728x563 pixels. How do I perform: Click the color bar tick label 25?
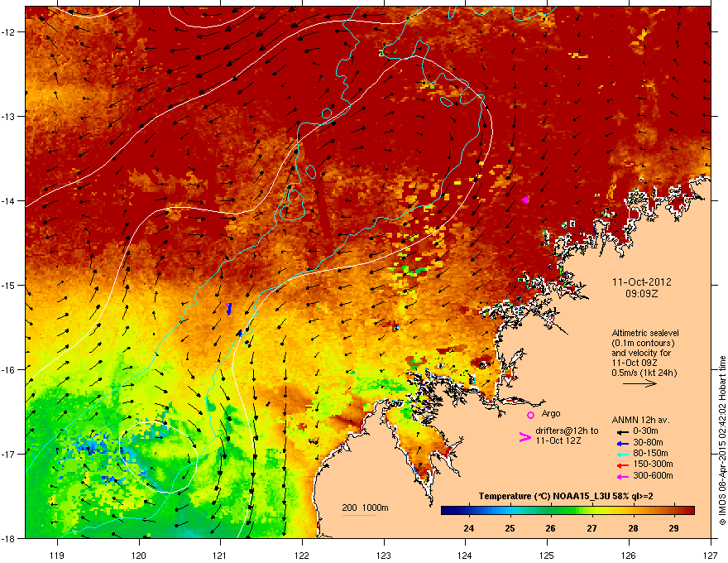tap(510, 528)
